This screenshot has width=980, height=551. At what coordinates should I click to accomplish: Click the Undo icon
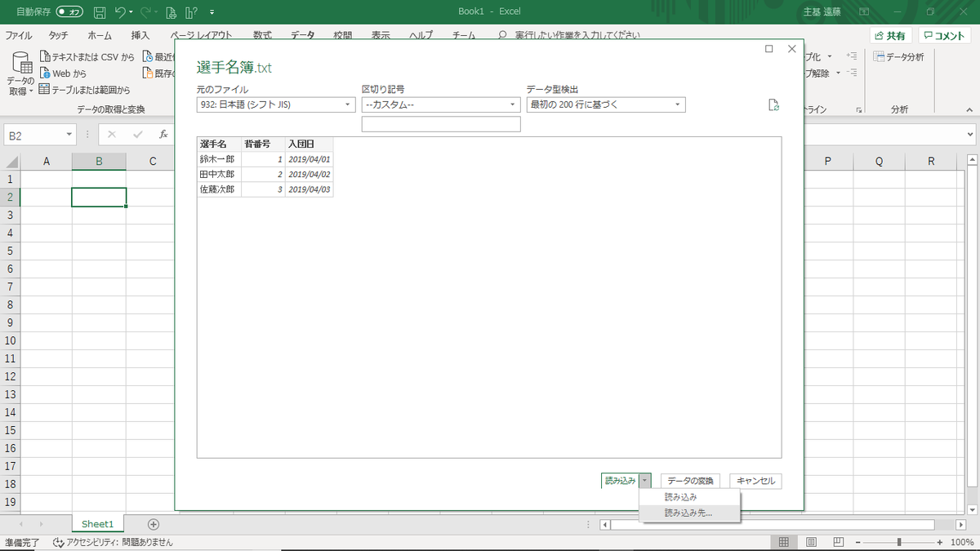click(x=119, y=11)
